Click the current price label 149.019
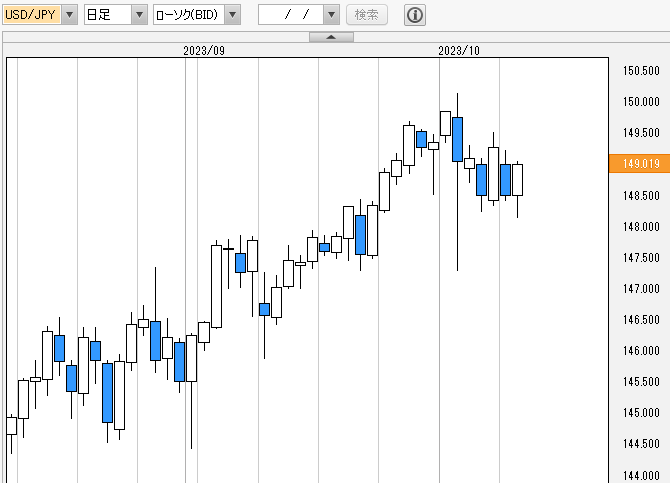The height and width of the screenshot is (483, 670). point(640,164)
